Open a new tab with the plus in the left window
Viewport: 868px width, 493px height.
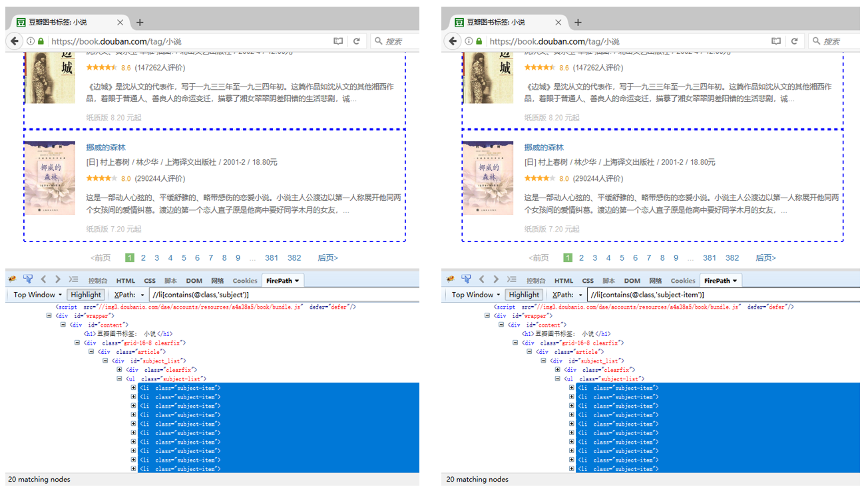pos(140,22)
